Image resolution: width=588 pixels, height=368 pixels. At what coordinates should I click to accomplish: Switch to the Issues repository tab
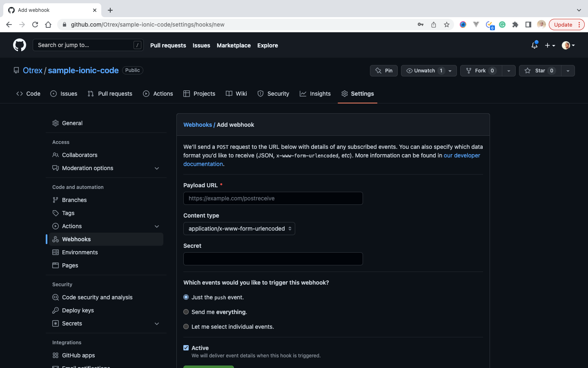pyautogui.click(x=64, y=94)
